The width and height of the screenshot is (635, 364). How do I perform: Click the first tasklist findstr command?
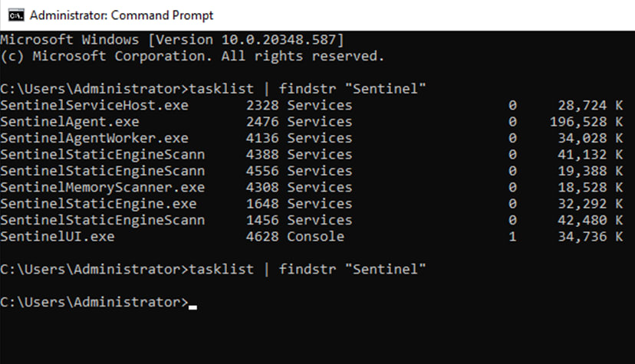(308, 89)
